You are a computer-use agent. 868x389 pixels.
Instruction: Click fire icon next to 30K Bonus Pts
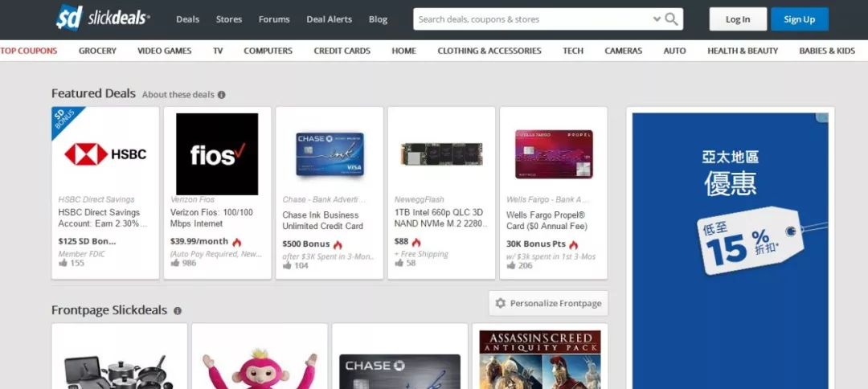(574, 244)
